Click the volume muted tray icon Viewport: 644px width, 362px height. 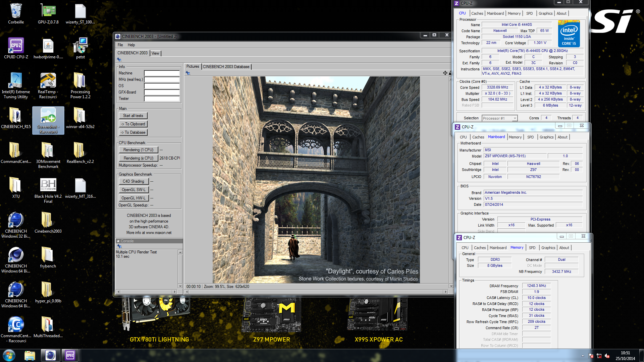pos(607,356)
